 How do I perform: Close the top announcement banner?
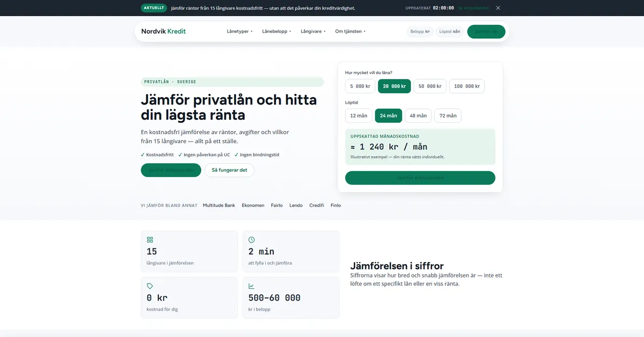click(498, 8)
